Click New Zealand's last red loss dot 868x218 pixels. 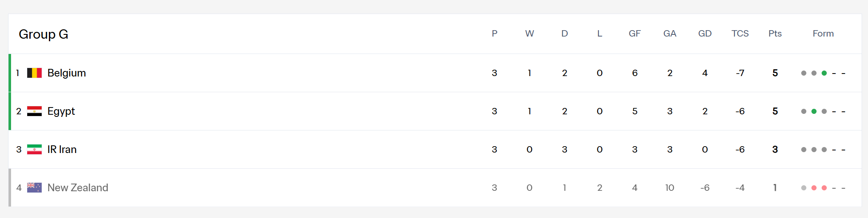824,188
